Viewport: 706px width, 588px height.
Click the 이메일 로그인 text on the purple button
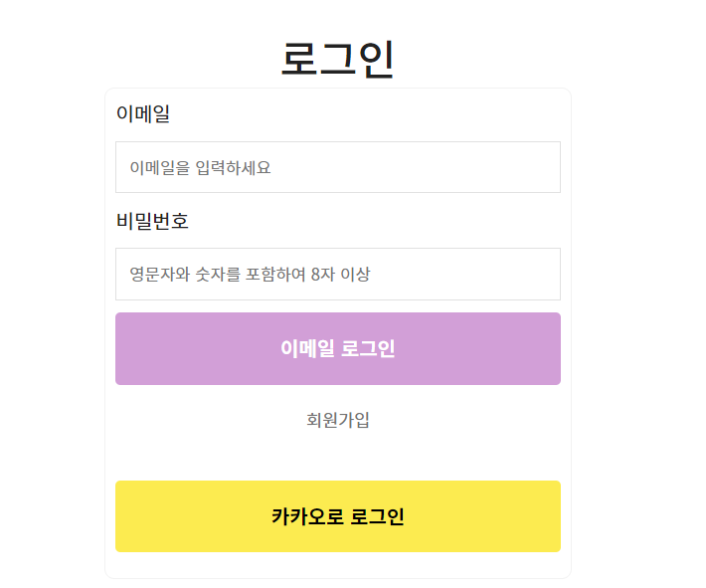pos(338,349)
